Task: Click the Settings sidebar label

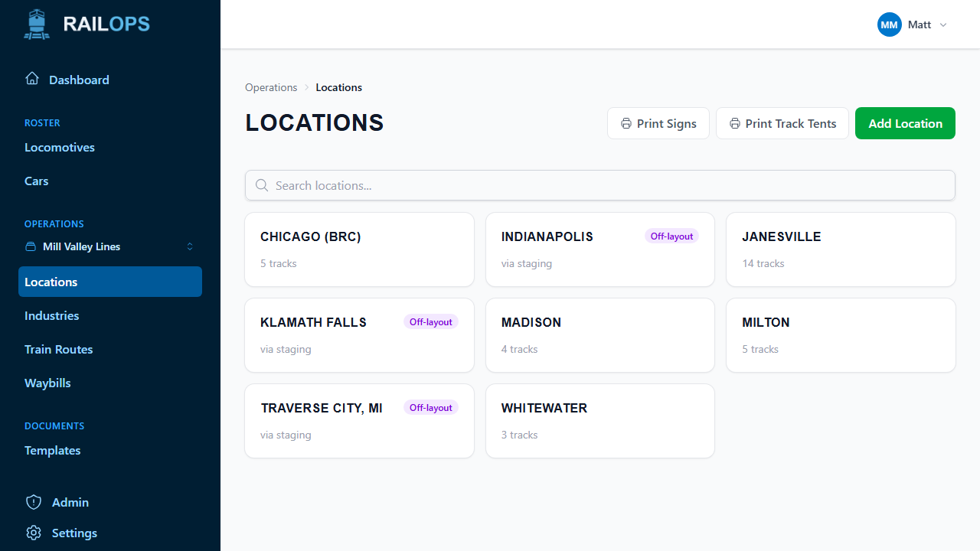Action: tap(74, 533)
